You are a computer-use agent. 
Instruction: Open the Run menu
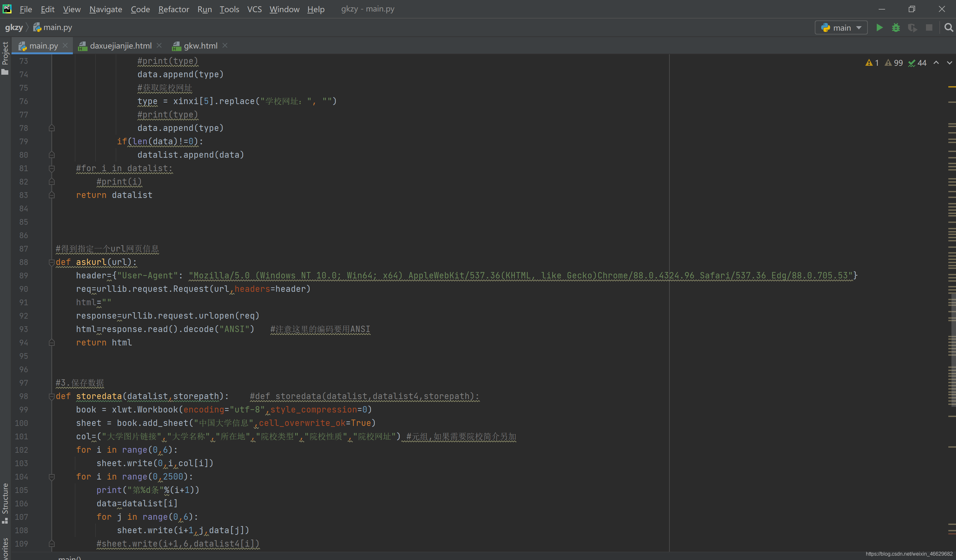point(204,9)
